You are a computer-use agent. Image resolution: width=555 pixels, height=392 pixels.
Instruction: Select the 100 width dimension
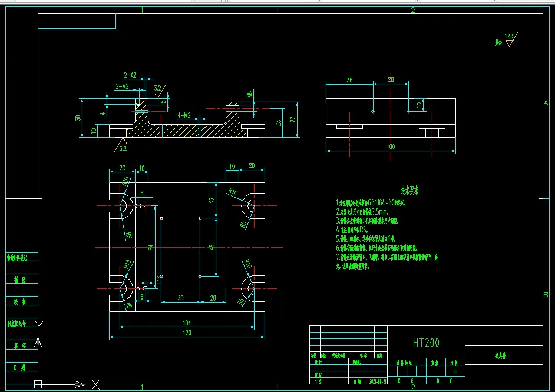click(x=391, y=147)
